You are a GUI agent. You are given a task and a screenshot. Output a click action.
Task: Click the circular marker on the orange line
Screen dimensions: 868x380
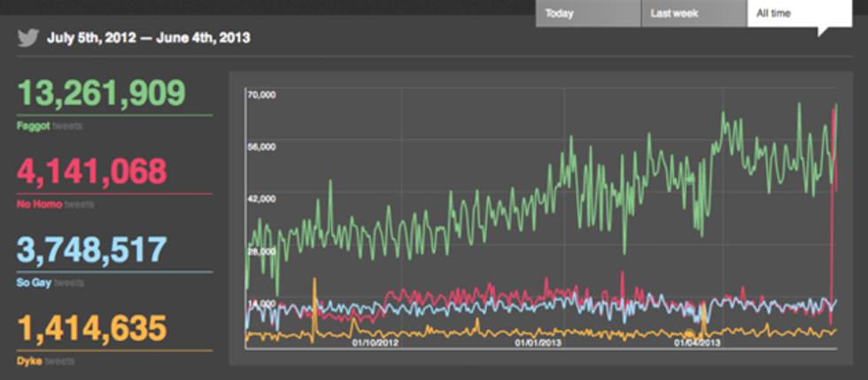click(688, 335)
